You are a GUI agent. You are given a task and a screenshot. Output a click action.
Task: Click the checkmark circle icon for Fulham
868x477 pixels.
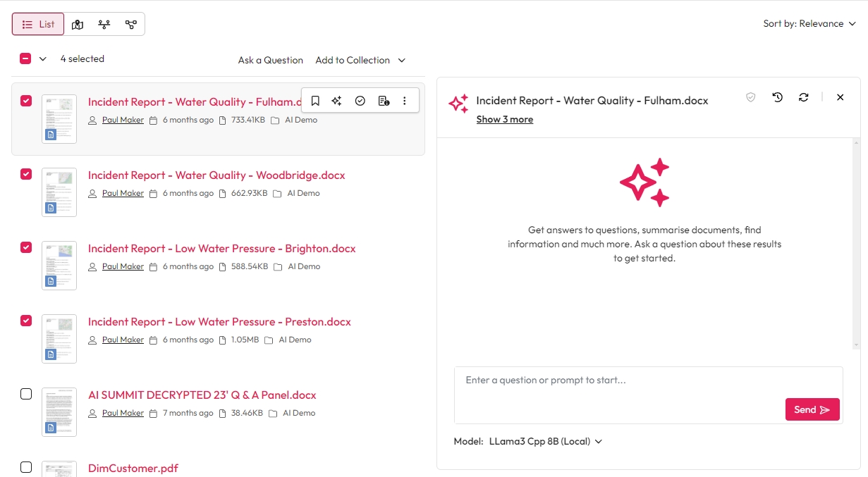[360, 101]
